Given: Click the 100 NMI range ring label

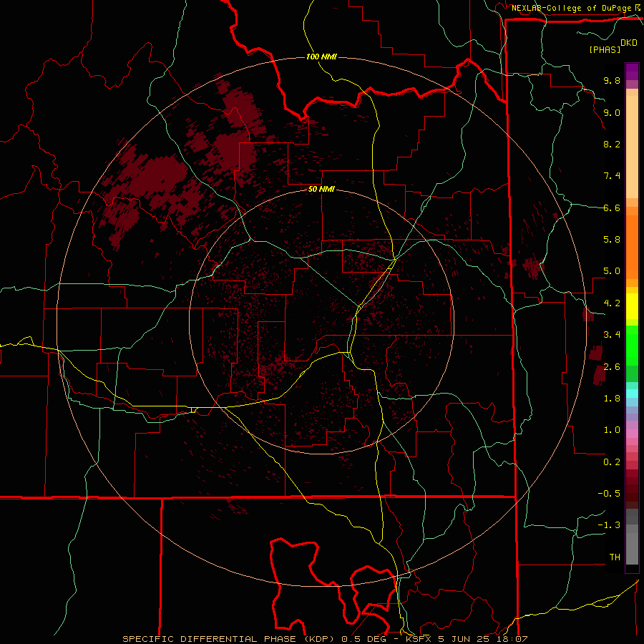Looking at the screenshot, I should click(321, 57).
